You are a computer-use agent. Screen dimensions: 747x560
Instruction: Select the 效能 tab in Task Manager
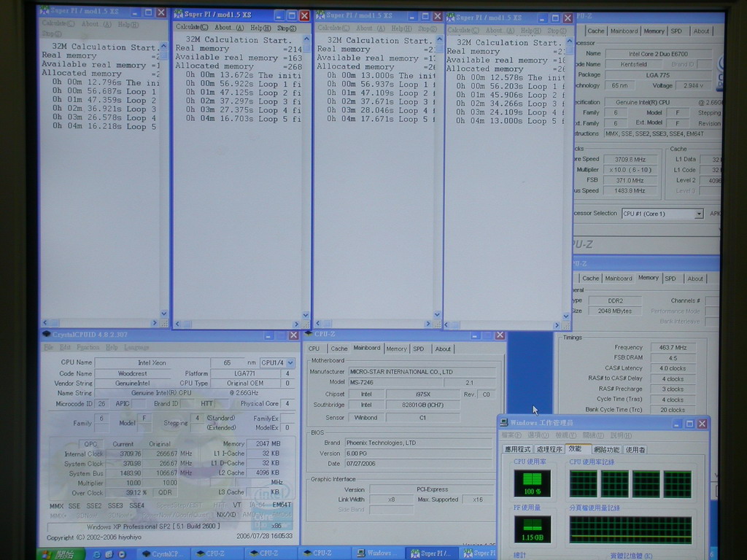coord(576,448)
